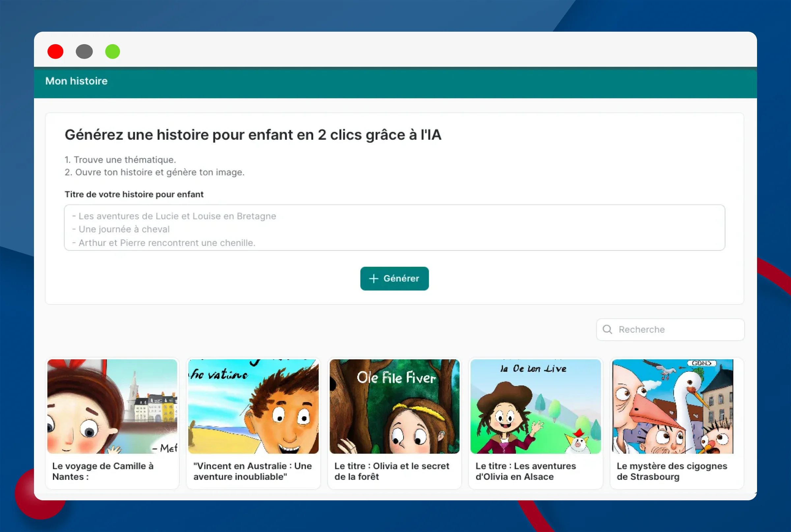Screen dimensions: 791x532
Task: Select title "Le mystère des cigognes de Strasbourg"
Action: (x=672, y=471)
